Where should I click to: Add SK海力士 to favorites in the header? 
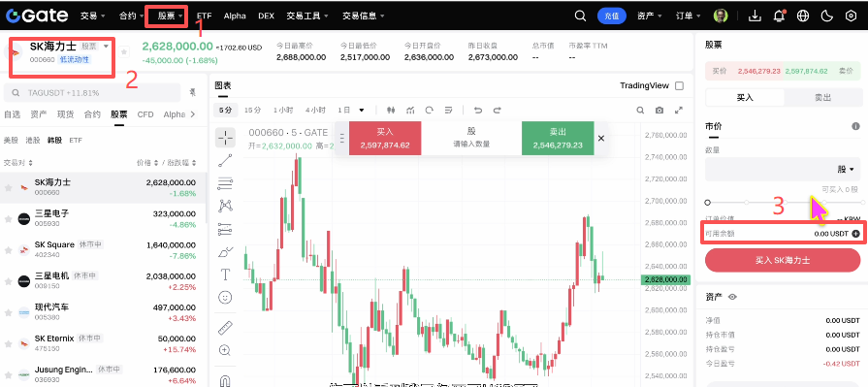click(124, 52)
